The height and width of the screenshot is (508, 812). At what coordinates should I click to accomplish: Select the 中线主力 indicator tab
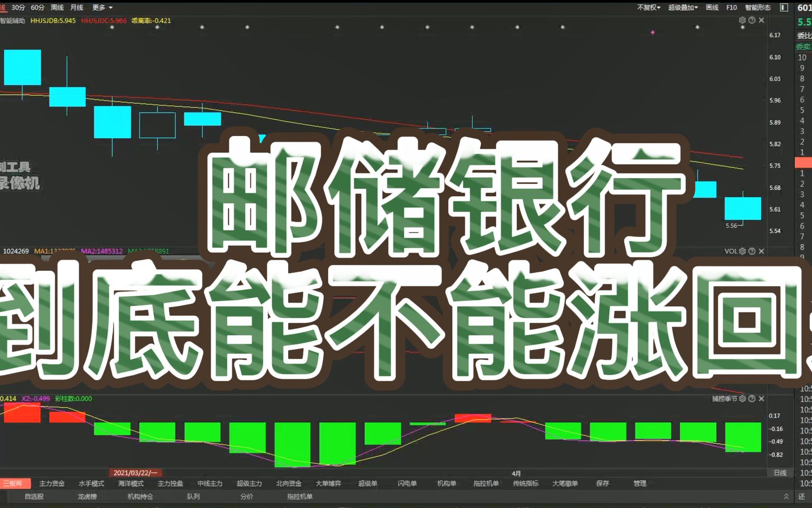tap(210, 483)
